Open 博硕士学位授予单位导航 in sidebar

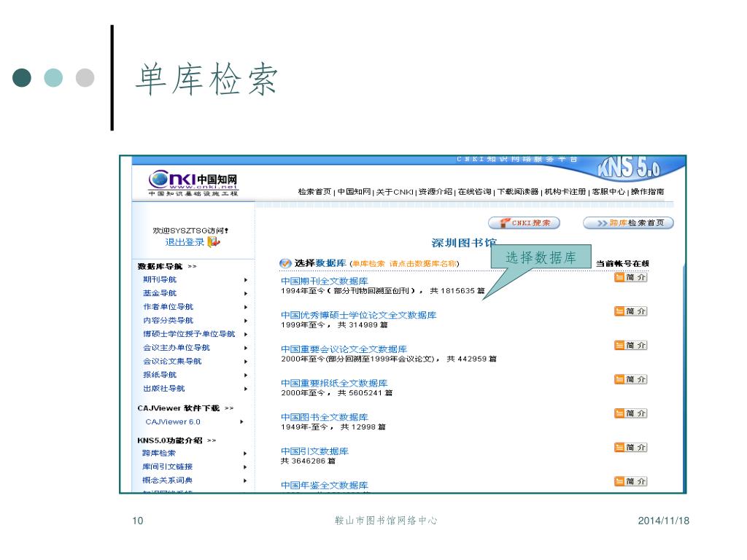(189, 334)
